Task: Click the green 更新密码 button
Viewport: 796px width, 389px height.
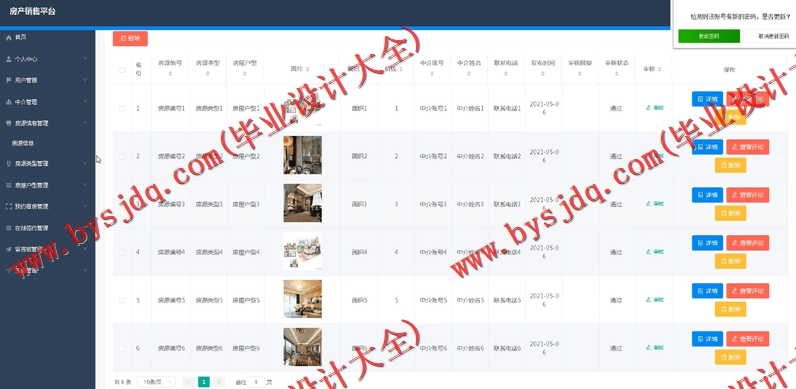Action: pos(709,36)
